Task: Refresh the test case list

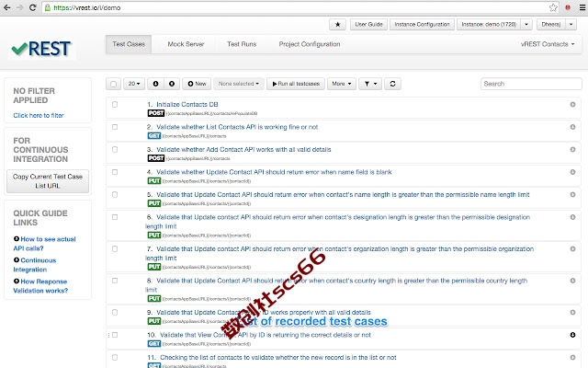Action: (x=392, y=84)
